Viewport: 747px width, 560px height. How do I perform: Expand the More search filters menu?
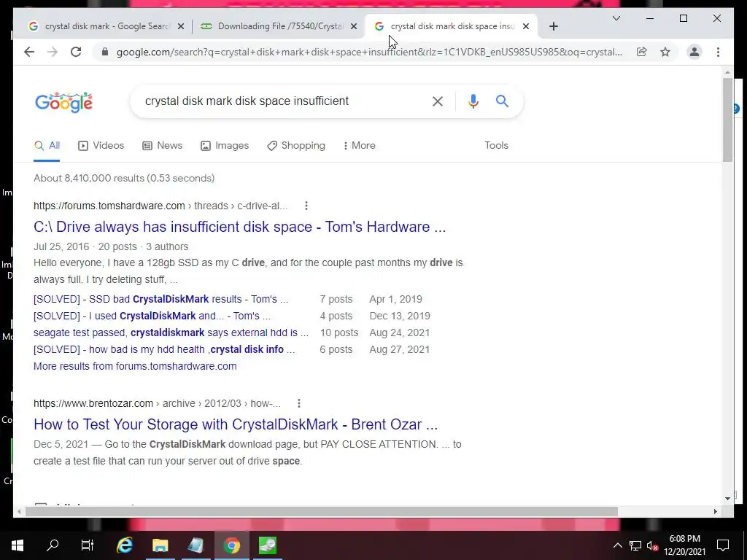coord(359,145)
